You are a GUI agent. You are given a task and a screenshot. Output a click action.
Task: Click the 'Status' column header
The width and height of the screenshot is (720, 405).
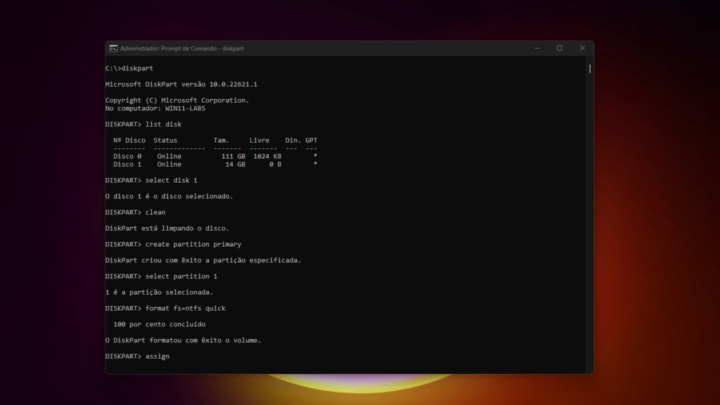click(x=165, y=141)
